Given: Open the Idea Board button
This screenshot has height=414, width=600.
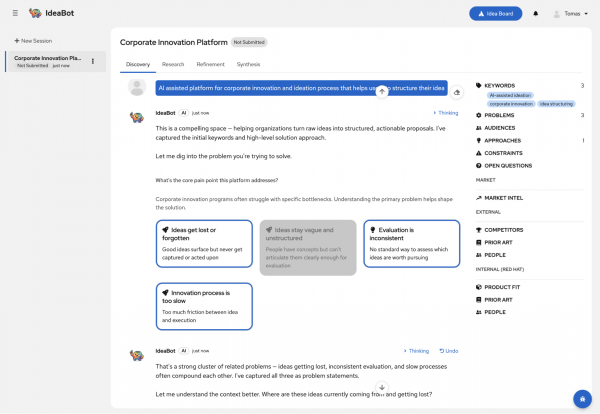Looking at the screenshot, I should point(496,13).
